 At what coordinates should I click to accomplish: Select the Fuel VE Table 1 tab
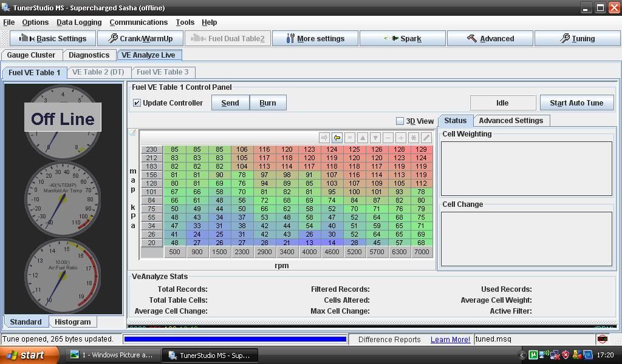point(35,72)
